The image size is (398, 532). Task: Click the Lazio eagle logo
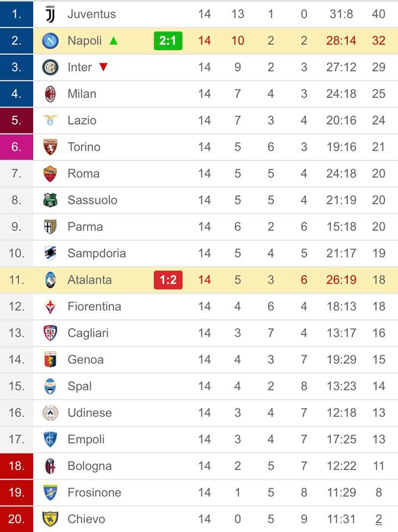50,120
